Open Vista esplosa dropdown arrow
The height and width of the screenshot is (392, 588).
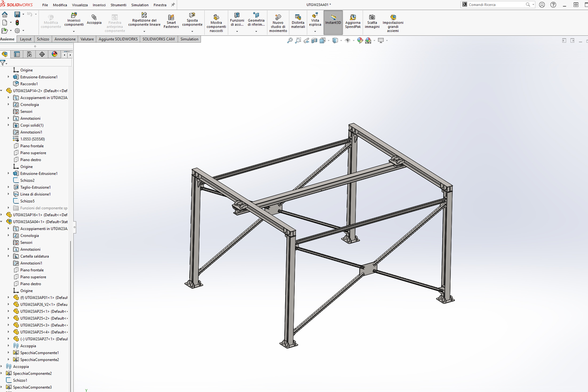tap(315, 31)
